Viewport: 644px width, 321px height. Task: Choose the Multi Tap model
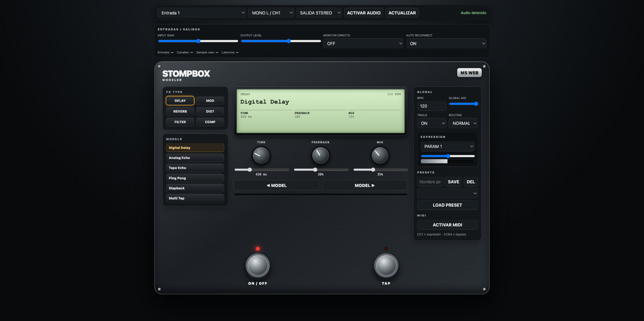[195, 198]
